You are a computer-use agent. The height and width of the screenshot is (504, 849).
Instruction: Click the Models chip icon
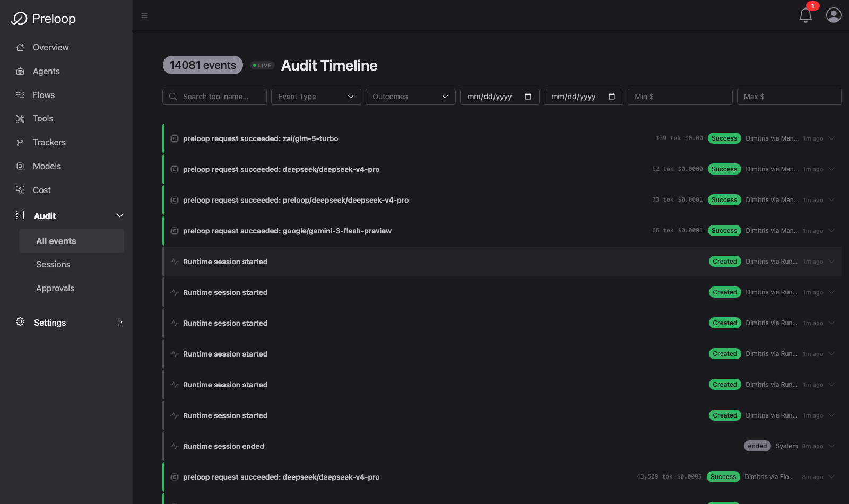coord(20,166)
